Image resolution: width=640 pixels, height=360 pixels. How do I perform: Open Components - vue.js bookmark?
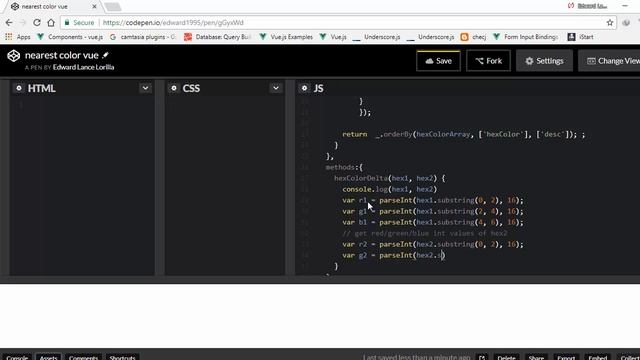[x=70, y=37]
